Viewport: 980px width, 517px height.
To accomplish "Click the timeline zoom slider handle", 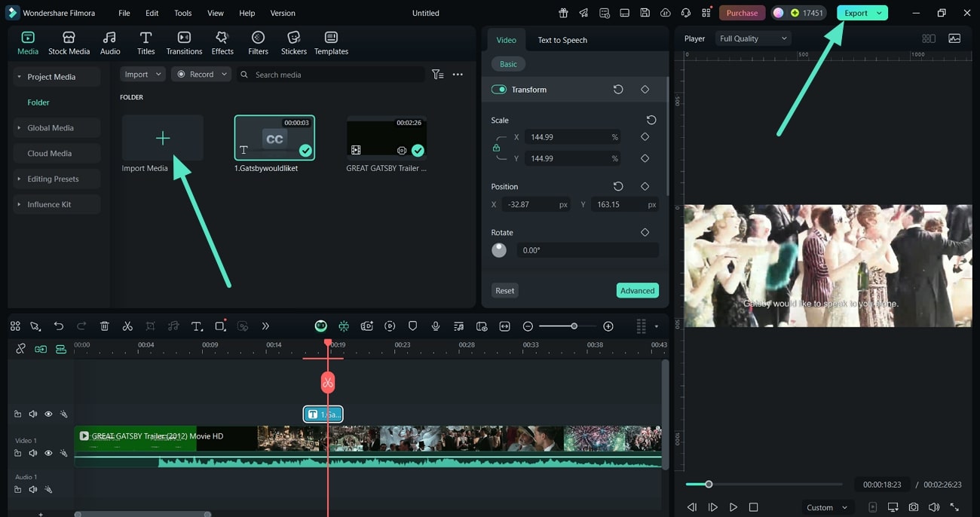I will (x=574, y=326).
